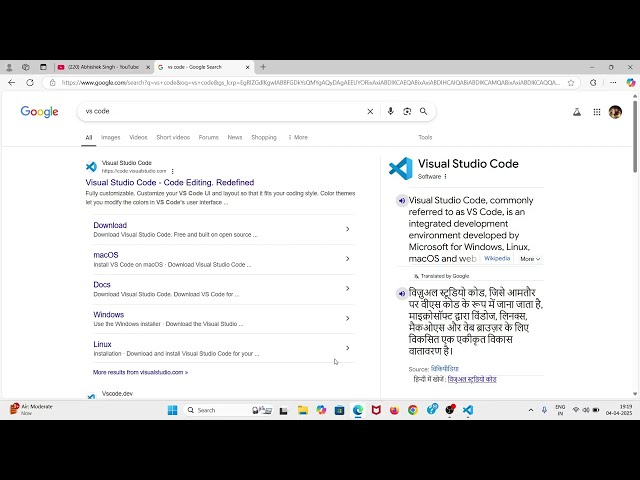Open knowledge panel options beside Software
640x480 pixels.
click(445, 177)
